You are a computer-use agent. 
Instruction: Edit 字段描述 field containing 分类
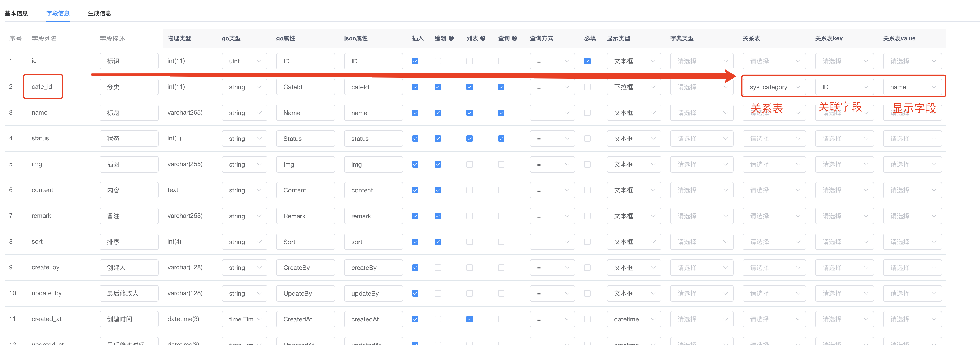point(129,87)
